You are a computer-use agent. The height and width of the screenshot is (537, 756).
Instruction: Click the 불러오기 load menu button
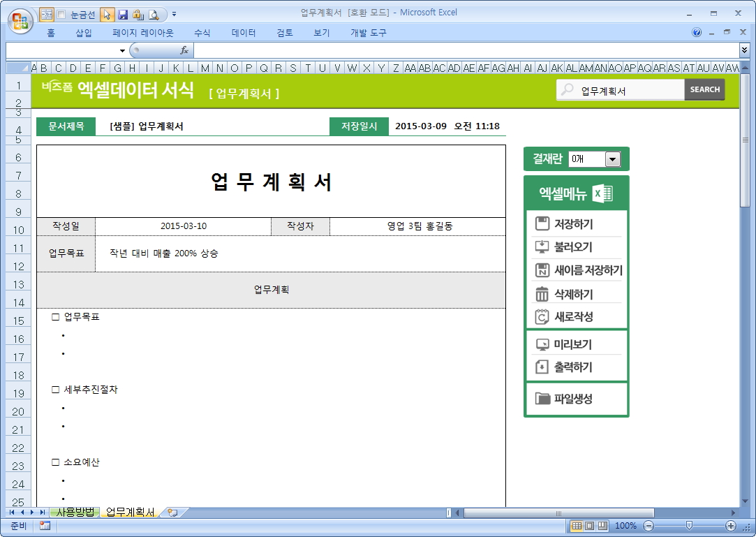pyautogui.click(x=576, y=247)
